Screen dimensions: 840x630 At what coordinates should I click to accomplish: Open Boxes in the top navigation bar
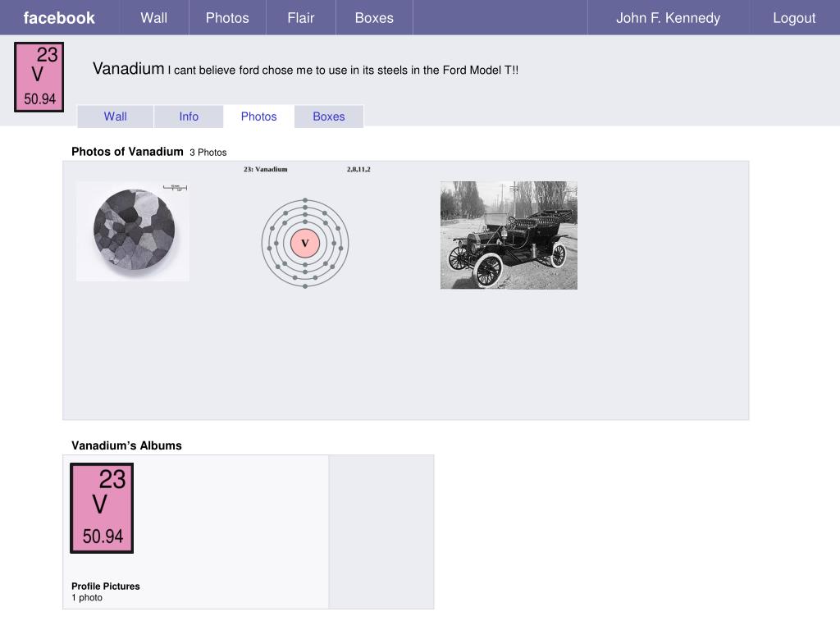(x=374, y=18)
